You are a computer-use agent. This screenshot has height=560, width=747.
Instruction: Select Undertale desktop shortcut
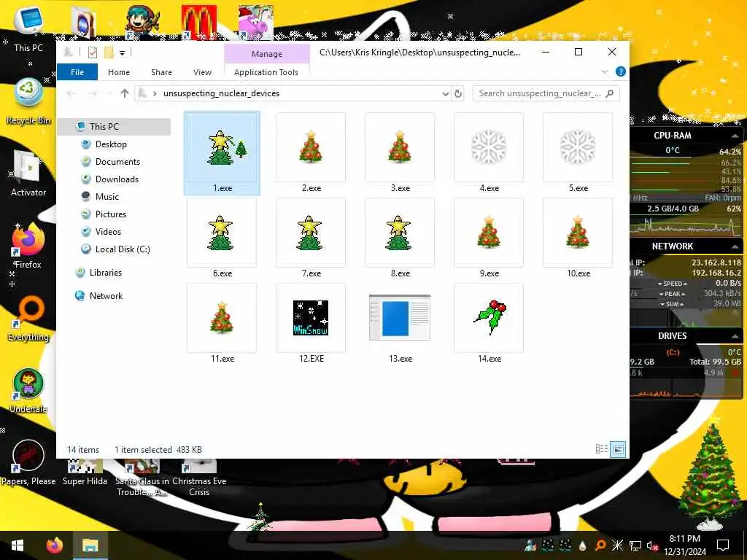[28, 391]
